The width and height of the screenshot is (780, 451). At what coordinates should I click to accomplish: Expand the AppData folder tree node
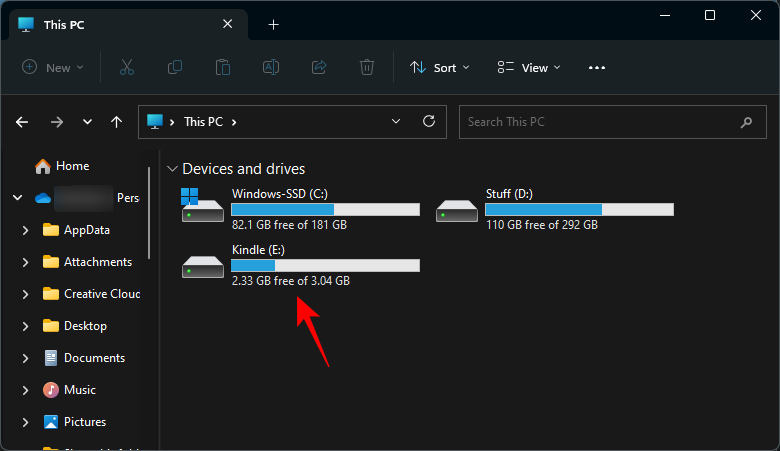pos(25,230)
